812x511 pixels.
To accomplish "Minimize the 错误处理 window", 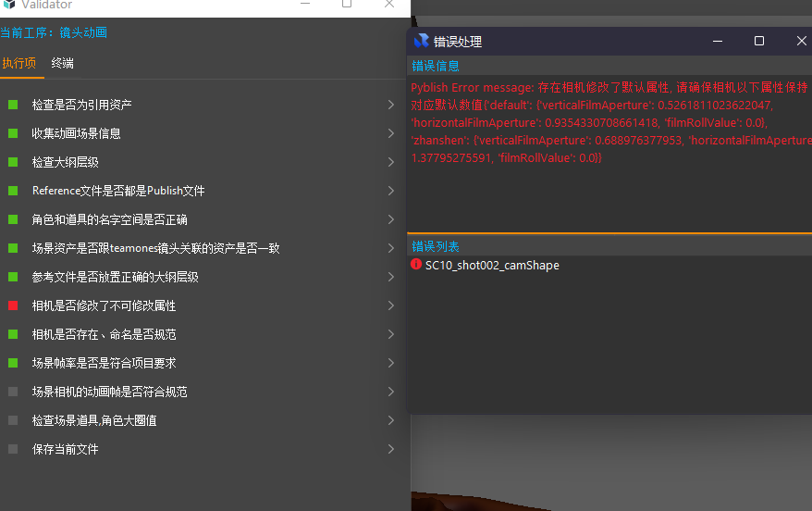I will click(x=718, y=41).
